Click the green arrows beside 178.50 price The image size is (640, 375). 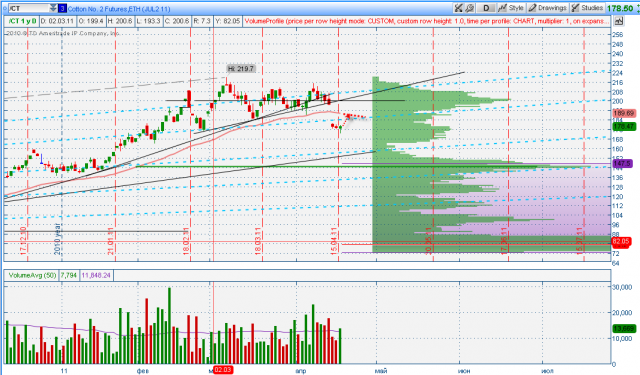637,8
